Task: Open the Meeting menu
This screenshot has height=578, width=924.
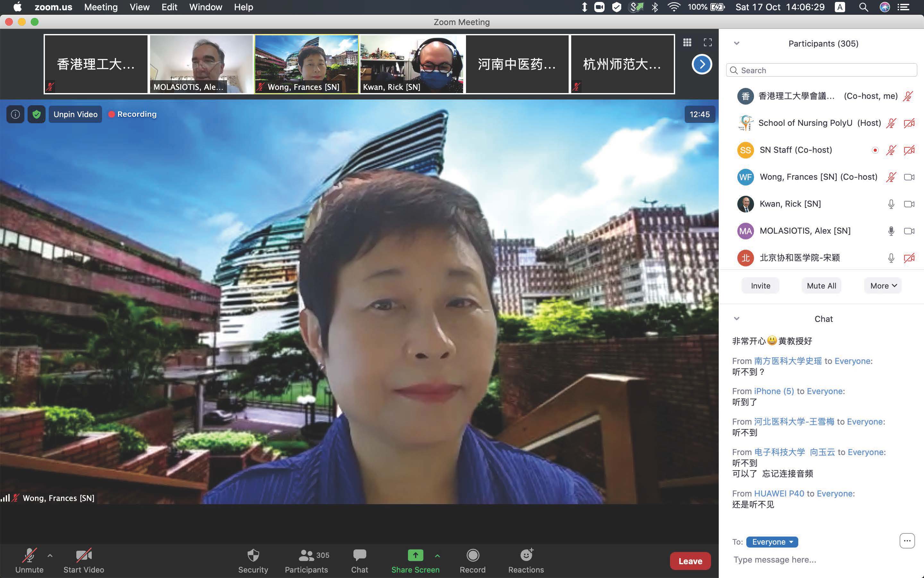Action: [x=101, y=7]
